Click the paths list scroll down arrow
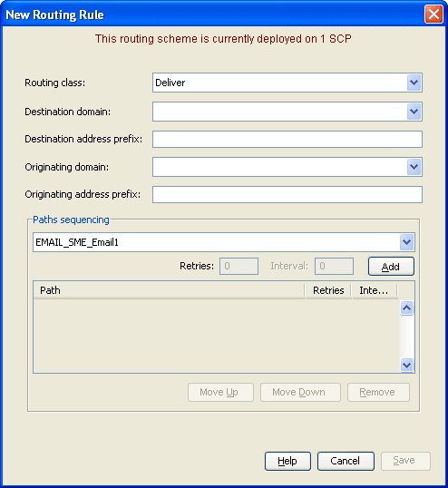Viewport: 448px width, 488px height. (x=407, y=365)
